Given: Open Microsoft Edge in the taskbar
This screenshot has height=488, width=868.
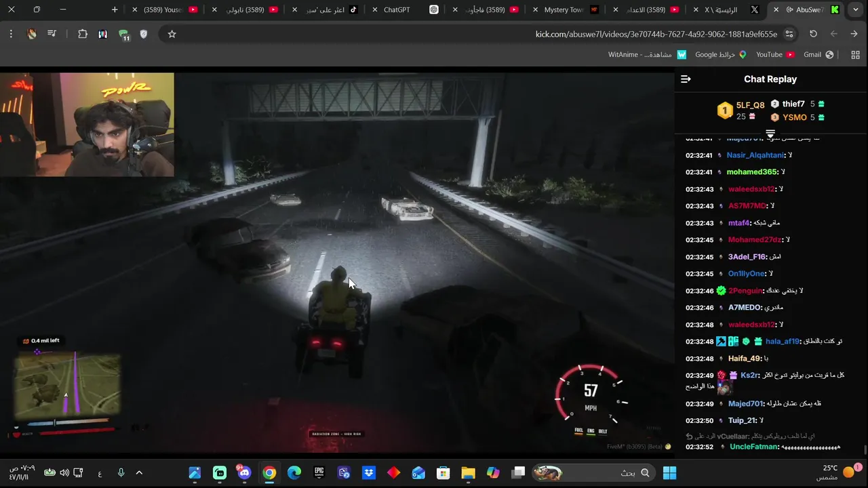Looking at the screenshot, I should click(x=294, y=472).
